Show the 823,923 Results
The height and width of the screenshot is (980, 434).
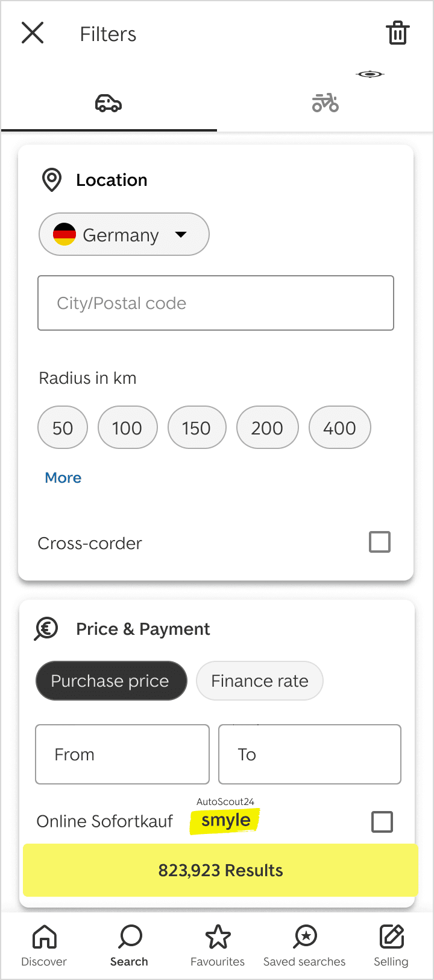coord(220,870)
